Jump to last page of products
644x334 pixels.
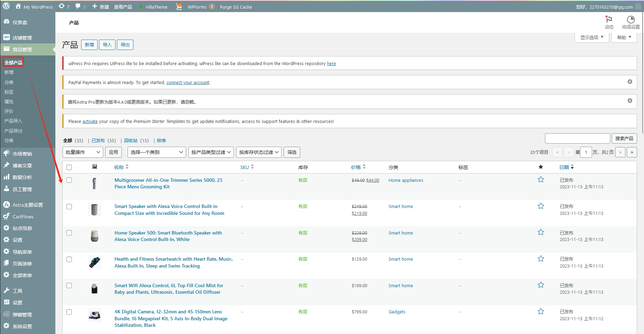click(632, 152)
